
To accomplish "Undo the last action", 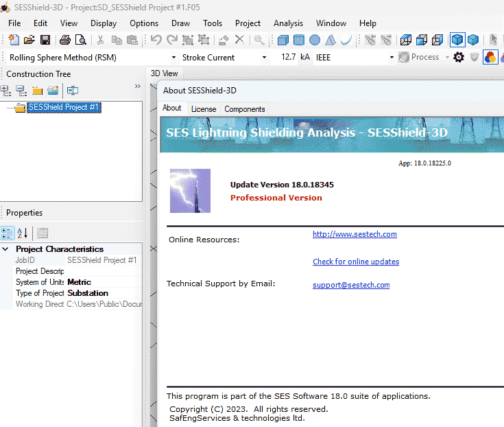I will 156,40.
